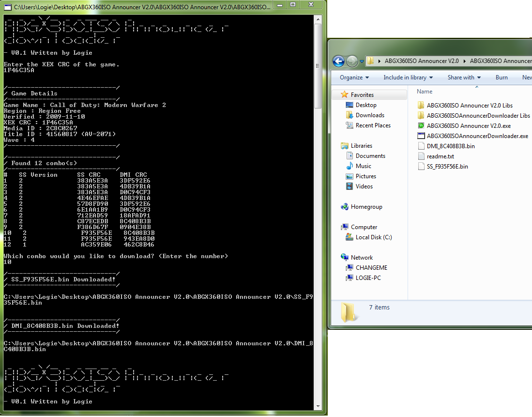Open the LOGIE-PC network computer
532x417 pixels.
pos(368,278)
